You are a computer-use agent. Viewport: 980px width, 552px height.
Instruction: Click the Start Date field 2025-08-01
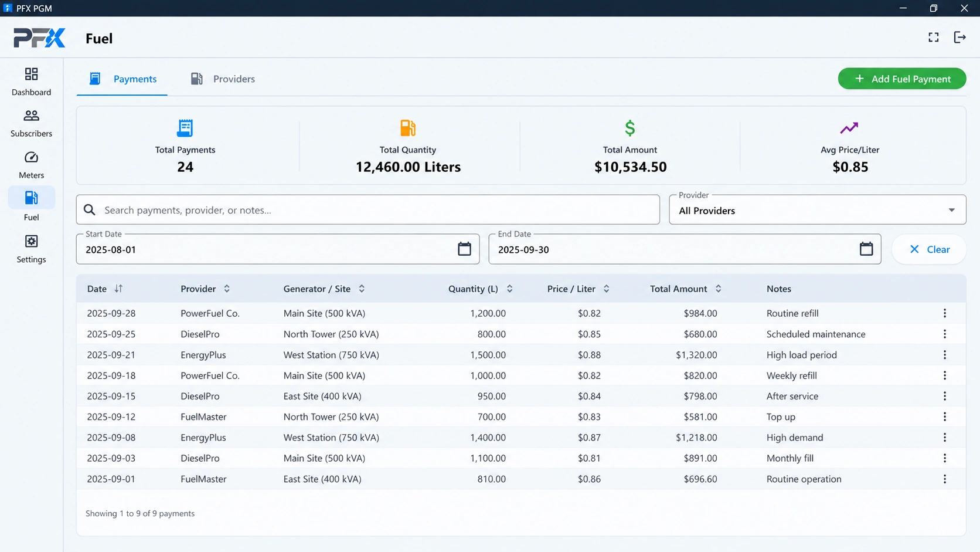point(278,249)
